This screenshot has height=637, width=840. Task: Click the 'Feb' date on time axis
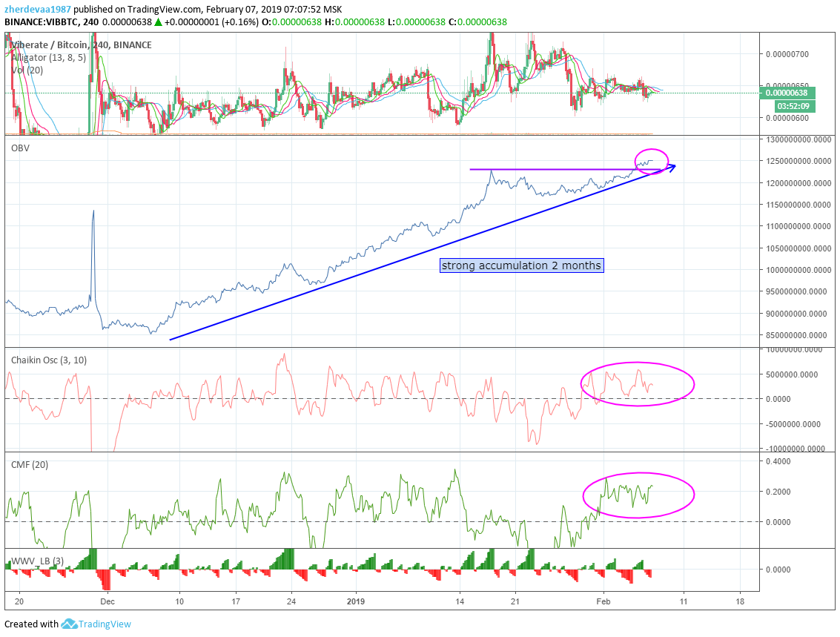click(x=603, y=601)
